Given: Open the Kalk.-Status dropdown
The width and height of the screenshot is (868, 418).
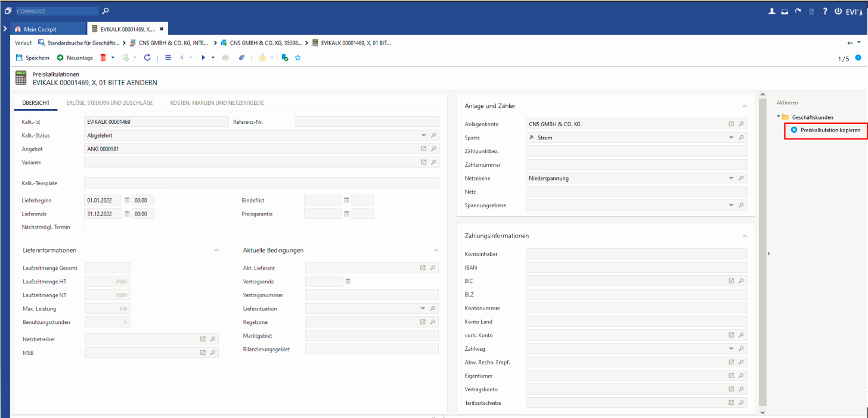Looking at the screenshot, I should (424, 135).
